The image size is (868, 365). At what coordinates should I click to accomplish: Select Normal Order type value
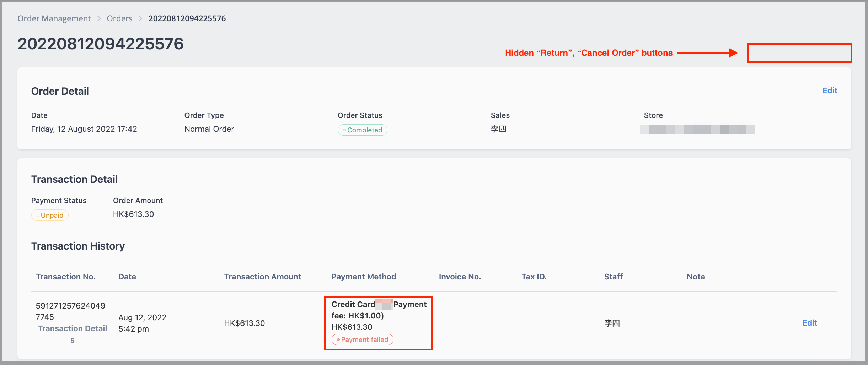tap(209, 129)
